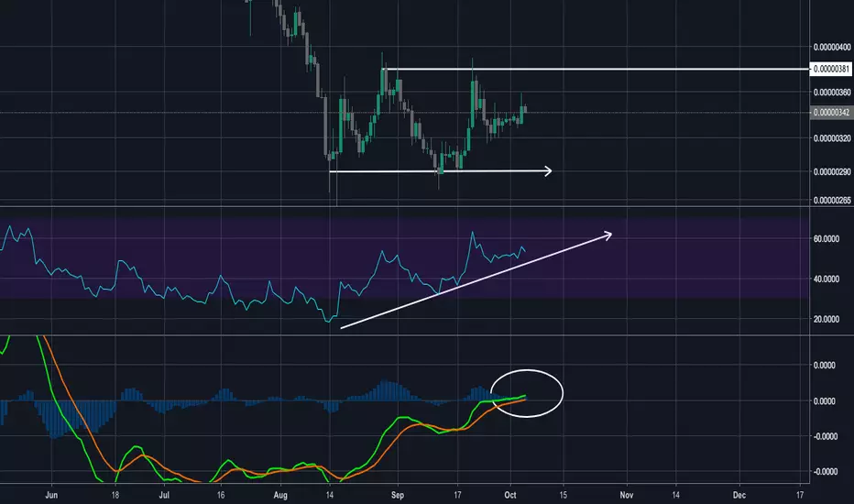Select the 0.00000320 price axis value
854x504 pixels.
[832, 137]
